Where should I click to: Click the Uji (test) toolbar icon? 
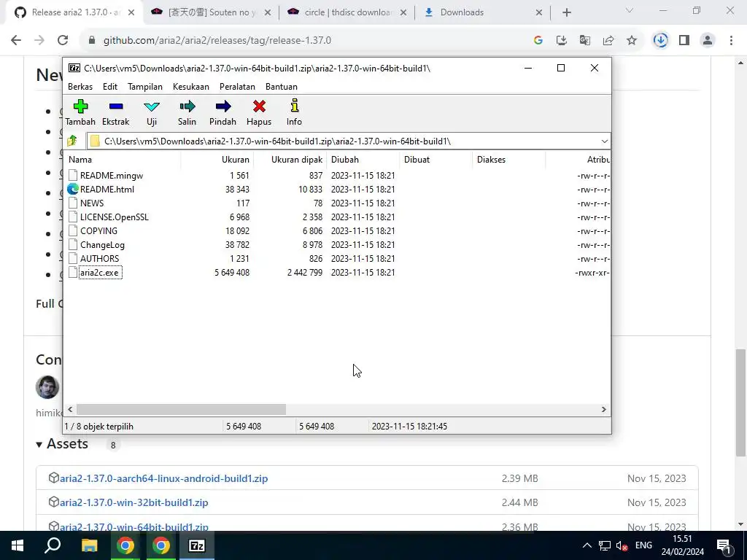152,106
